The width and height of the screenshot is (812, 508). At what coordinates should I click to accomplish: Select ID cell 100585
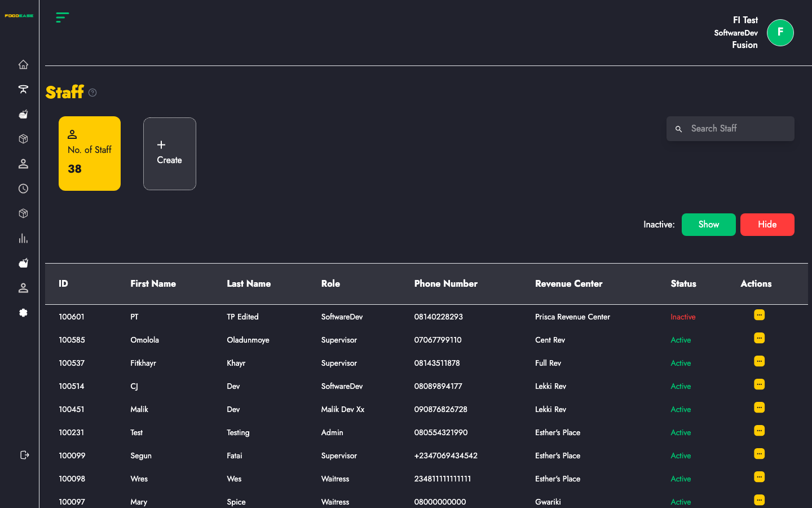point(72,340)
